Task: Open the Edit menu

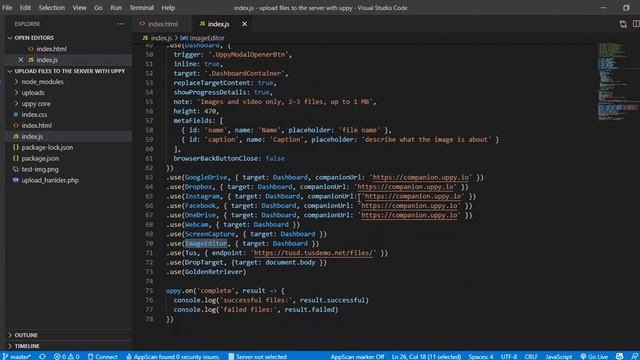Action: tap(25, 7)
